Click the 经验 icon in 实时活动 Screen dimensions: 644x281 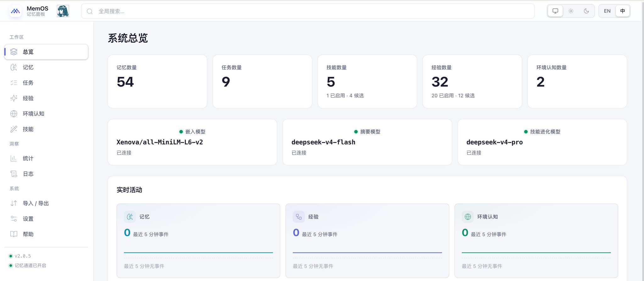tap(299, 217)
